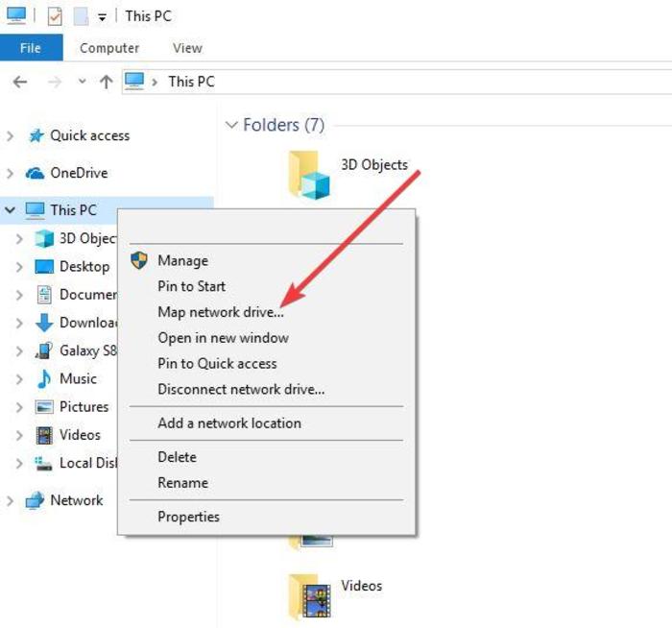Go back with the Back arrow
This screenshot has width=672, height=628.
(20, 82)
